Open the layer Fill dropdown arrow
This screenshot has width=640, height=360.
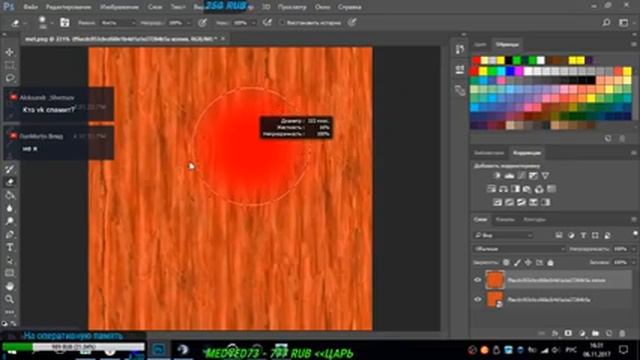coord(633,262)
